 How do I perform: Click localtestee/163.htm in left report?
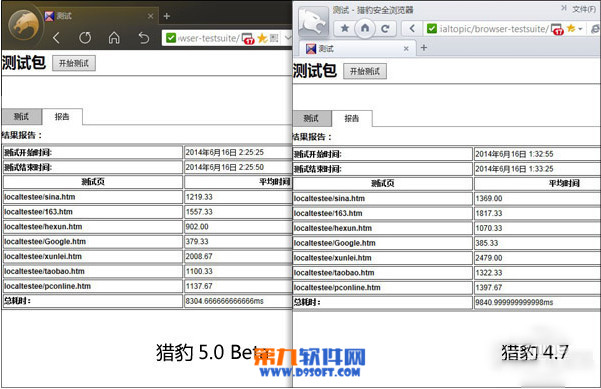tap(38, 212)
